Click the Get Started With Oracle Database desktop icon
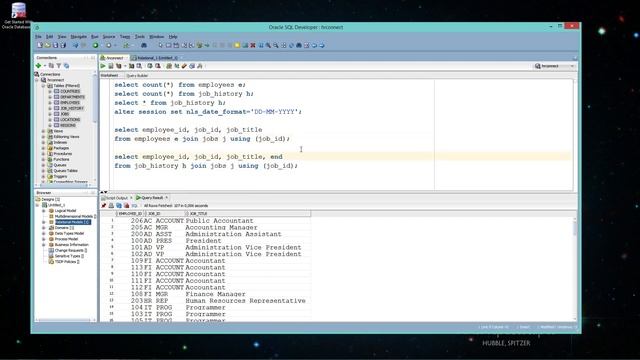Image resolution: width=640 pixels, height=360 pixels. coord(18,16)
